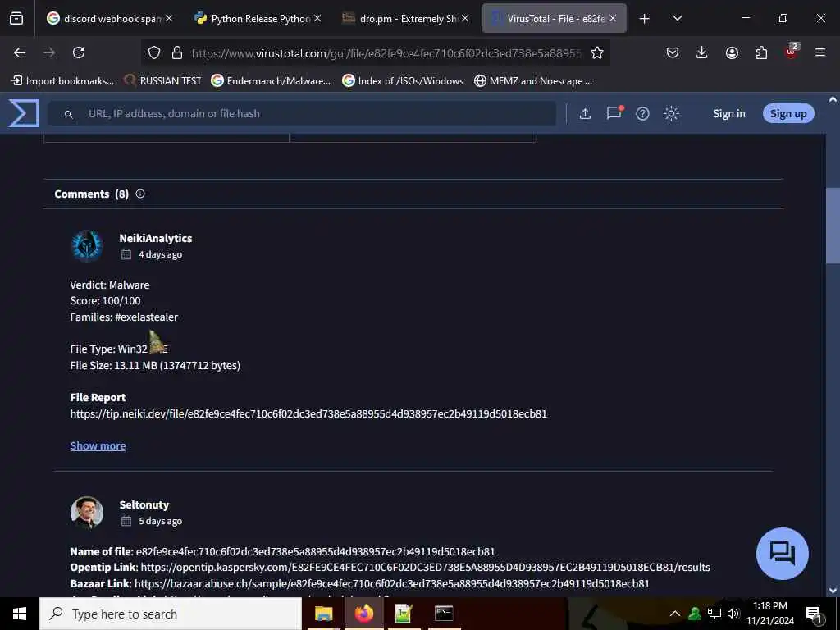Select the bazaar.abuse.ch sample link text
The width and height of the screenshot is (840, 630).
(x=391, y=583)
